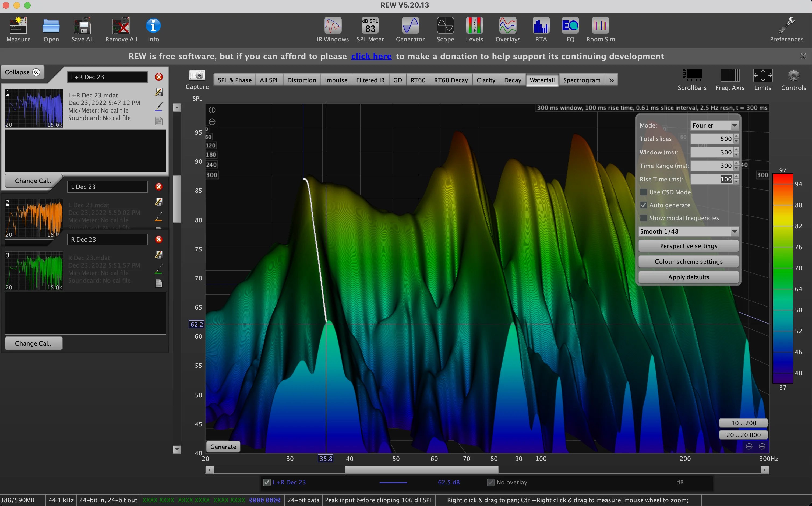The width and height of the screenshot is (812, 506).
Task: Select the RT60 Decay tab
Action: tap(451, 80)
